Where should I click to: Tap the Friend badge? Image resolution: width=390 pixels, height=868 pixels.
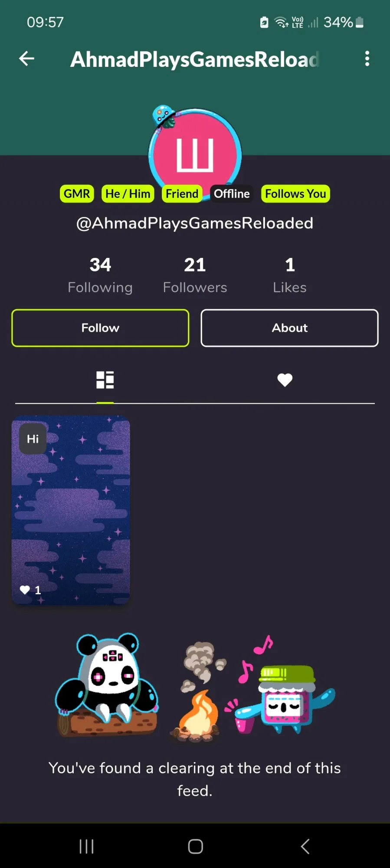[x=182, y=194]
